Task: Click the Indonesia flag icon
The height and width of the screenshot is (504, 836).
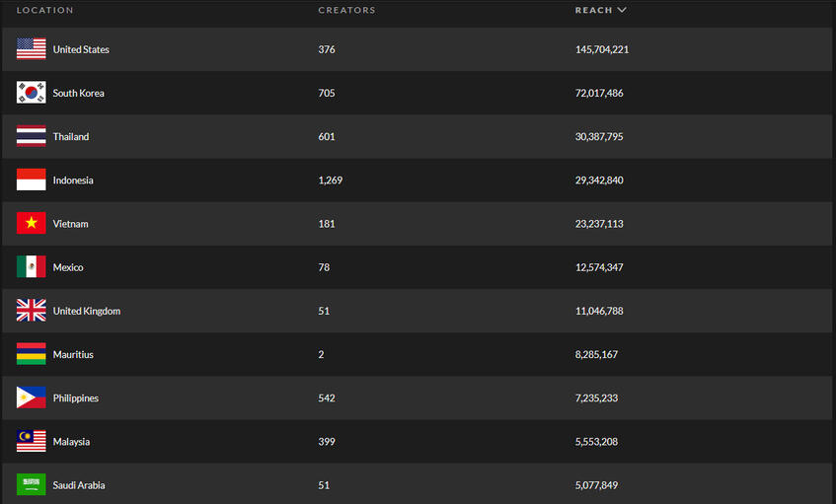Action: [x=31, y=180]
